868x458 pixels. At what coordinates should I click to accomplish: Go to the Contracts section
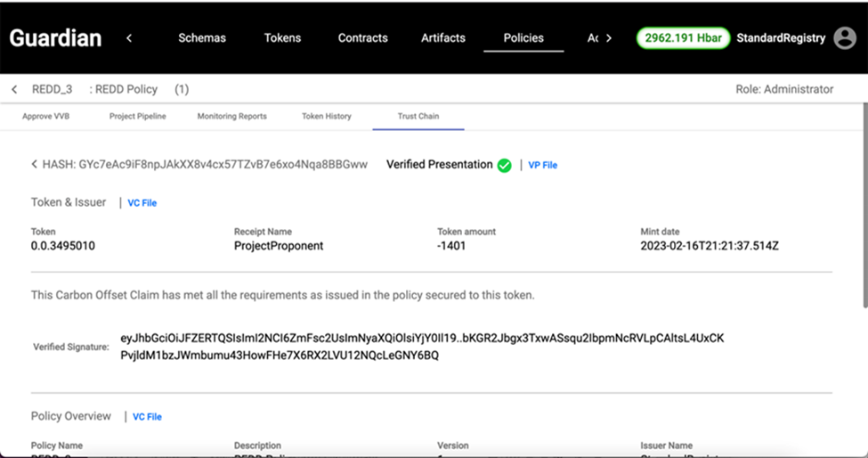362,38
